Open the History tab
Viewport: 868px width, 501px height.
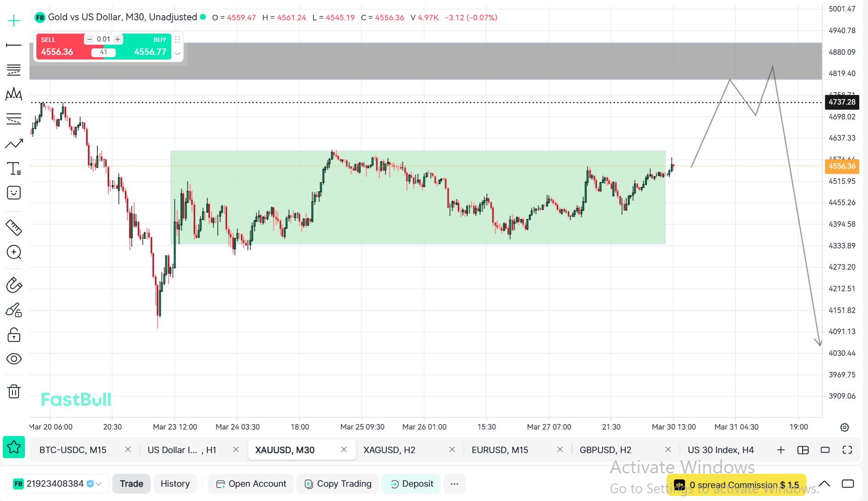[175, 484]
